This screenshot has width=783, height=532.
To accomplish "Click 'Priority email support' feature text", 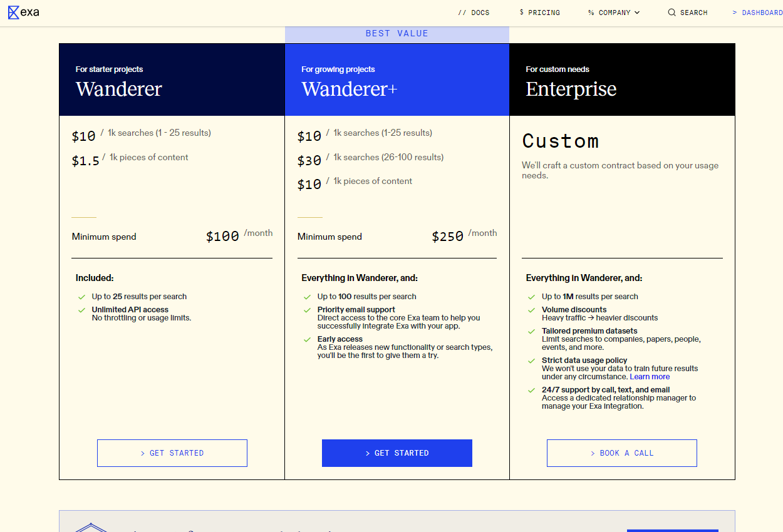I will 356,310.
